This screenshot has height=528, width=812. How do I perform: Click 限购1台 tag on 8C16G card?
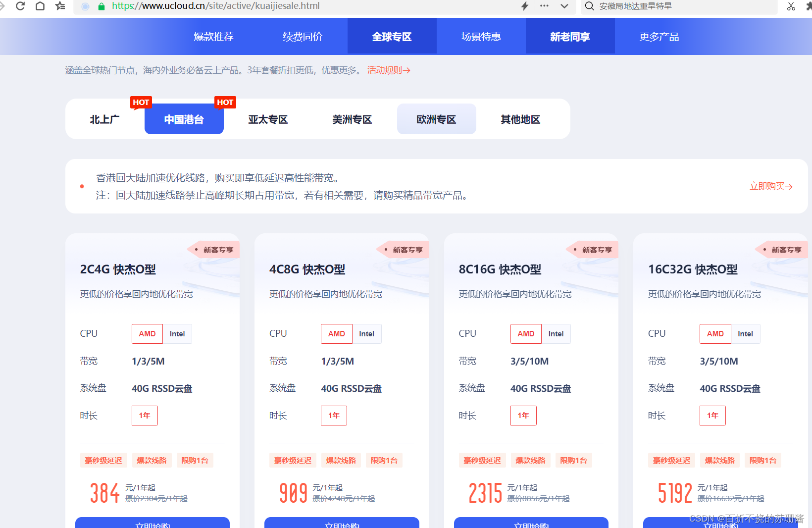tap(573, 460)
